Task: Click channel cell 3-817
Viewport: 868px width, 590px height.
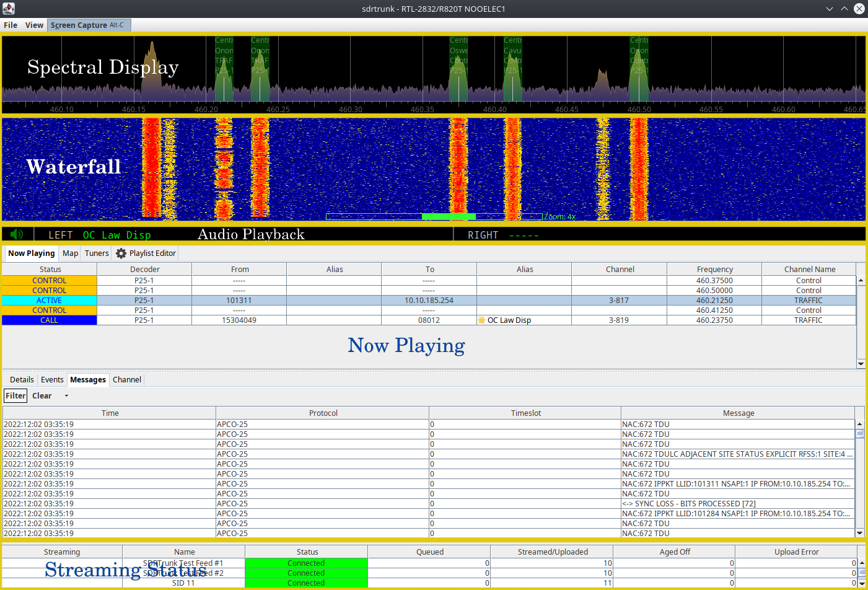Action: tap(619, 301)
